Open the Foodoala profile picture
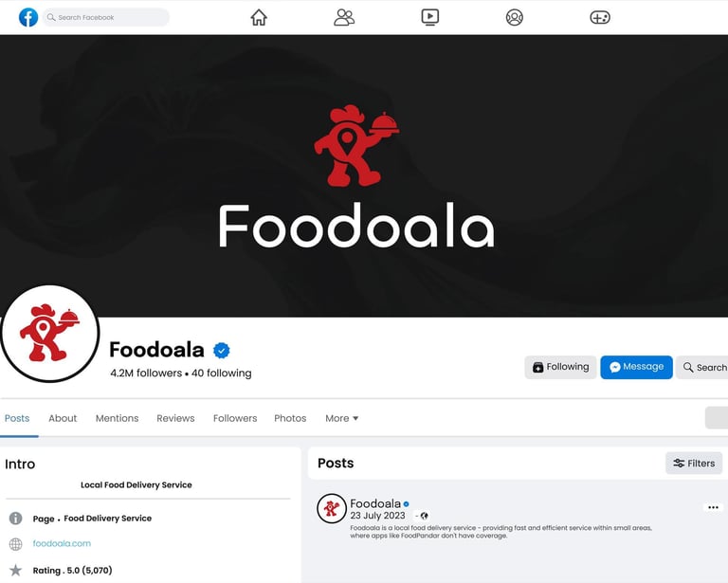This screenshot has height=583, width=728. 49,334
